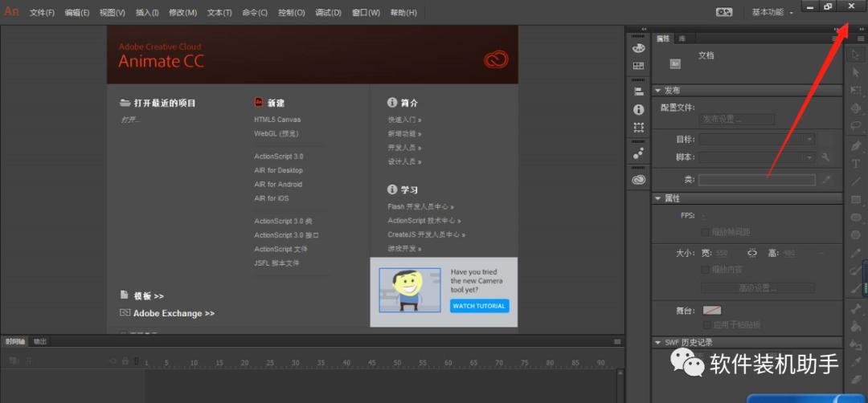This screenshot has height=403, width=868.
Task: Open the 修改(M) menu
Action: [x=182, y=13]
